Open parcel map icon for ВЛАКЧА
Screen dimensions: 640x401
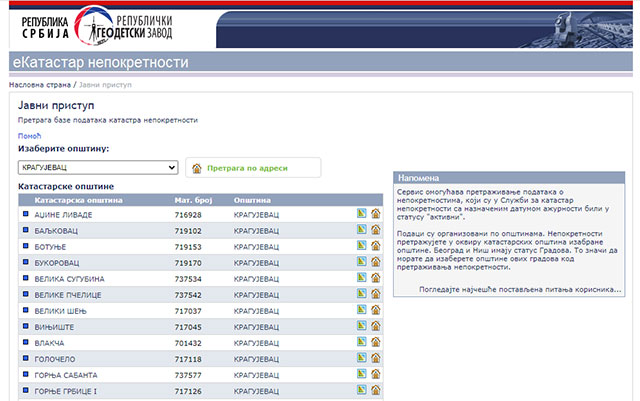361,342
